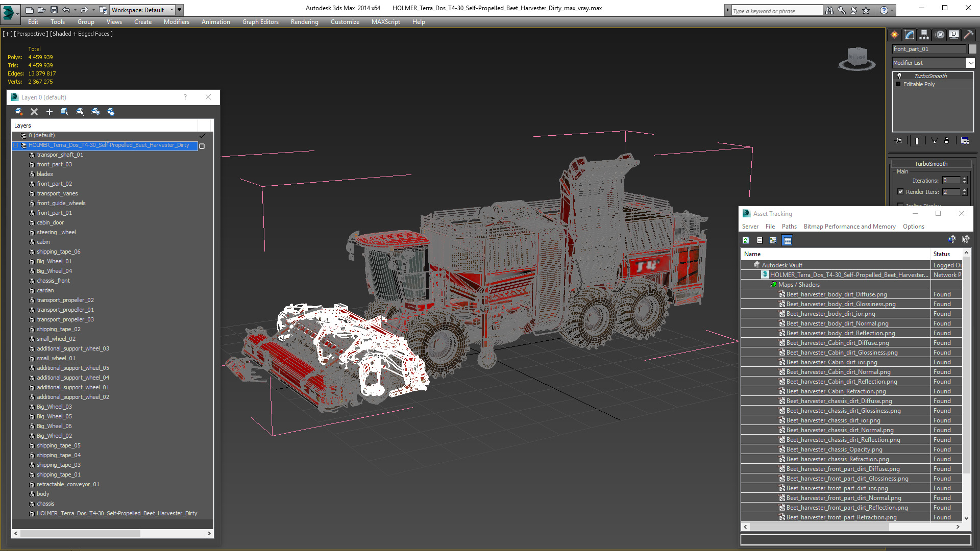Click the object color swatch beside front_part_01
The image size is (980, 551).
[x=972, y=49]
